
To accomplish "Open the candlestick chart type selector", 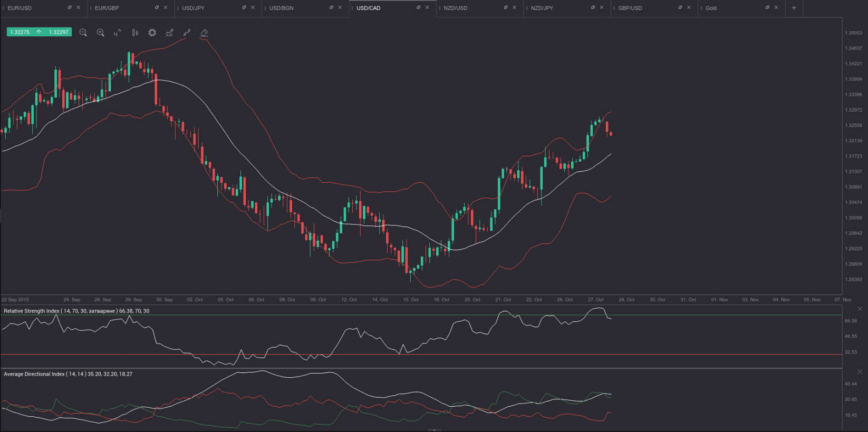I will (135, 33).
